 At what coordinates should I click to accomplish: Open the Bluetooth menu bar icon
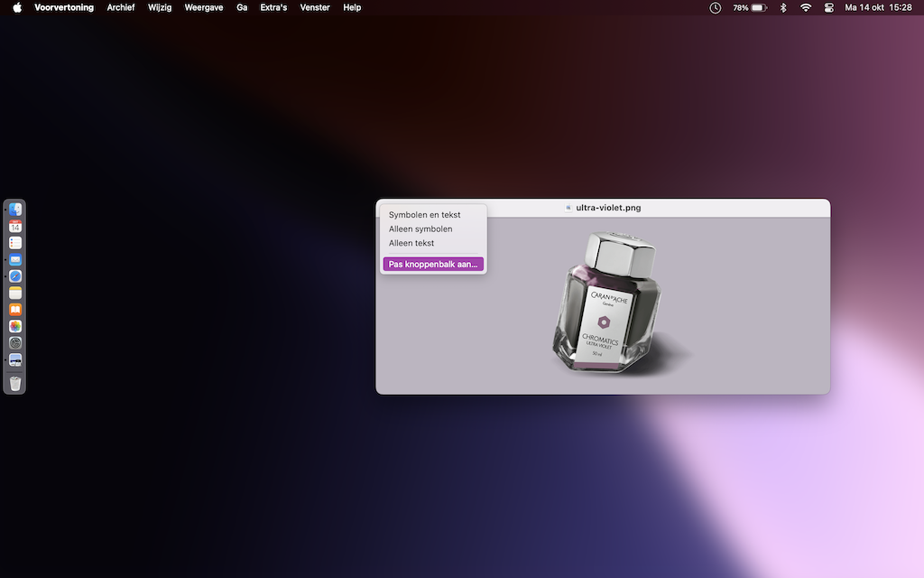(783, 7)
